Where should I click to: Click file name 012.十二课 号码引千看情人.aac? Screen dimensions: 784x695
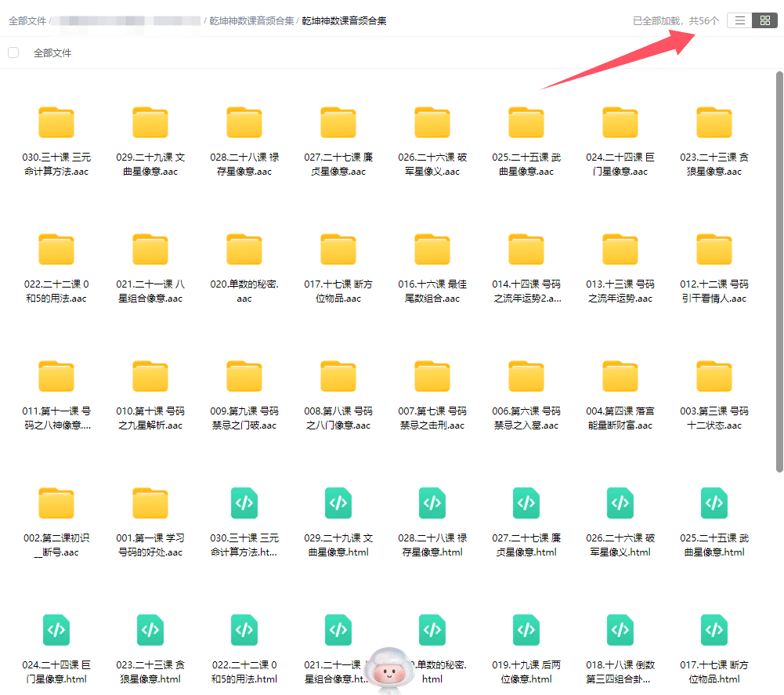click(x=714, y=291)
